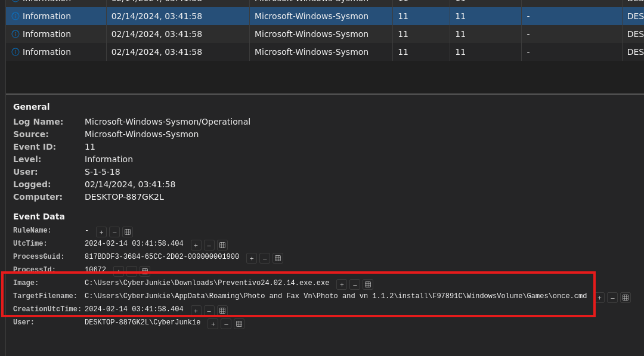Click minus icon next to Image path
Viewport: 644px width, 356px height.
355,284
